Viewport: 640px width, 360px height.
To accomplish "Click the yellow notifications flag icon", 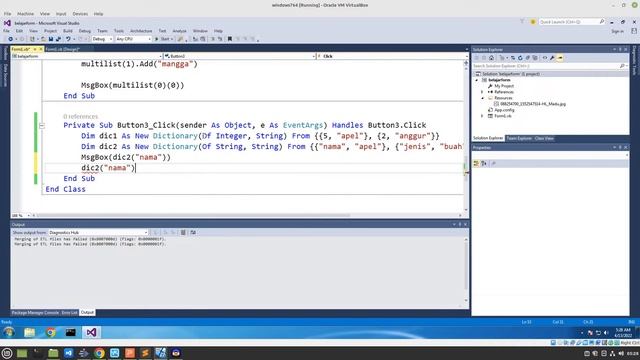I will pos(533,22).
